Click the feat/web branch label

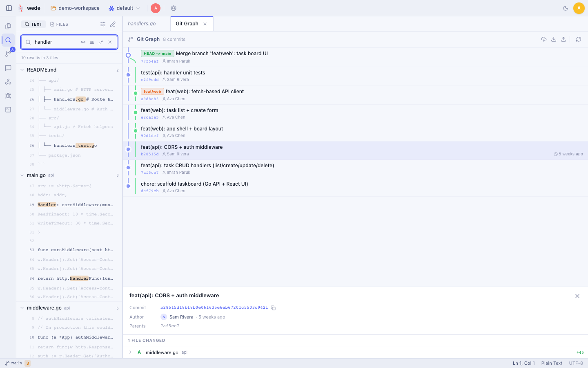coord(152,92)
